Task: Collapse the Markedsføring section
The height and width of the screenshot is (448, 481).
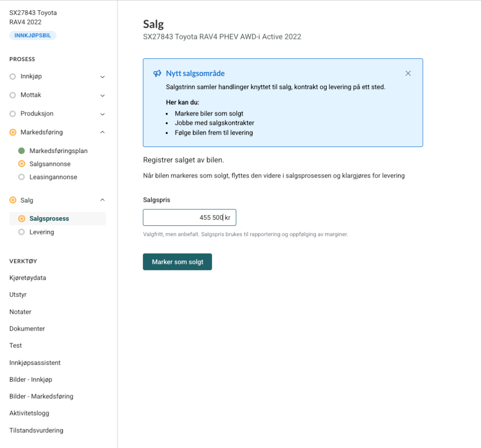Action: coord(102,132)
